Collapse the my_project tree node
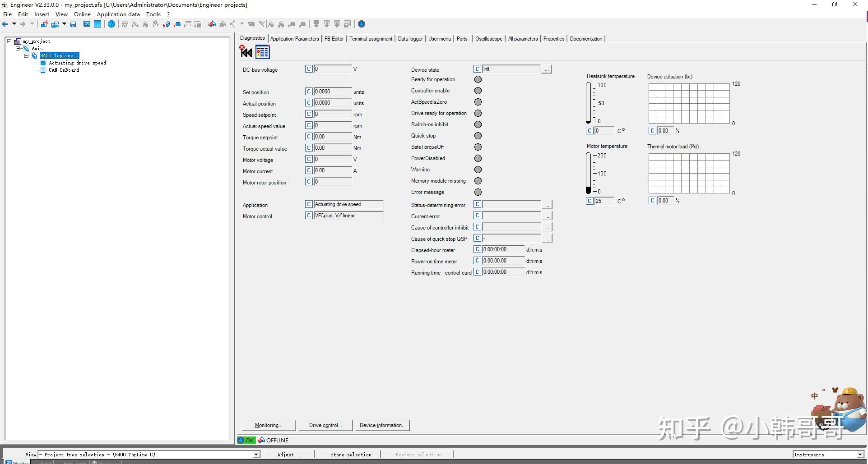The height and width of the screenshot is (464, 868). [x=9, y=41]
